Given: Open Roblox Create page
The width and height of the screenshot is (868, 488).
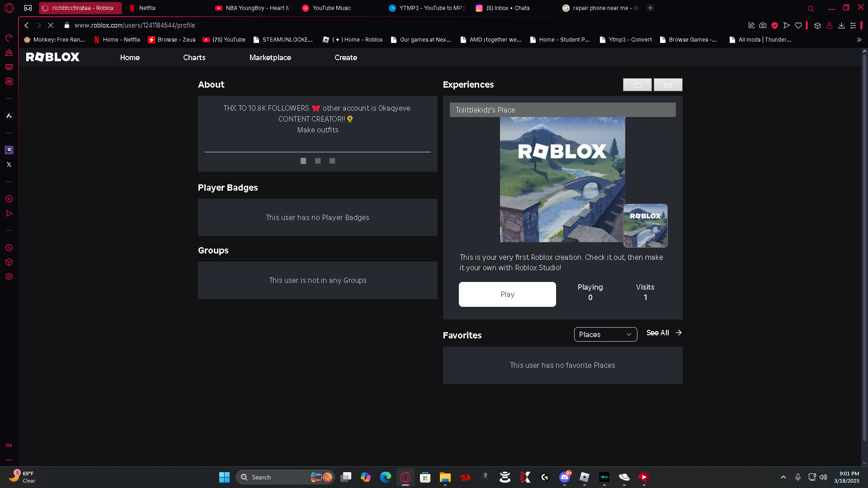Looking at the screenshot, I should [346, 57].
